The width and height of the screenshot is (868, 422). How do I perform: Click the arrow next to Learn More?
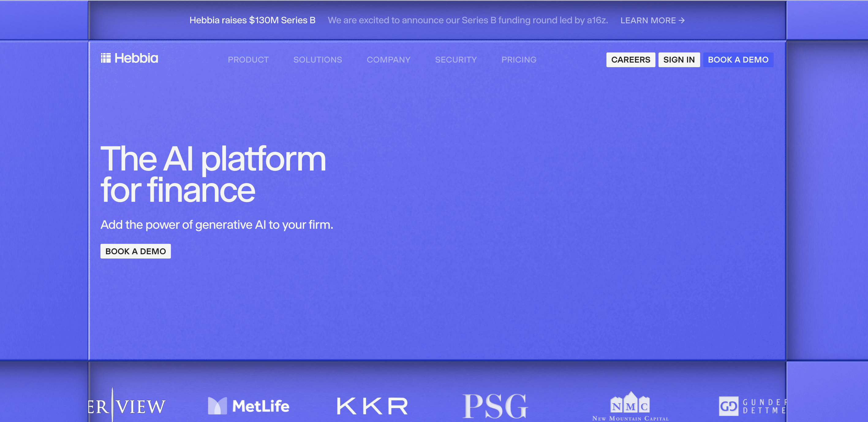click(x=682, y=21)
